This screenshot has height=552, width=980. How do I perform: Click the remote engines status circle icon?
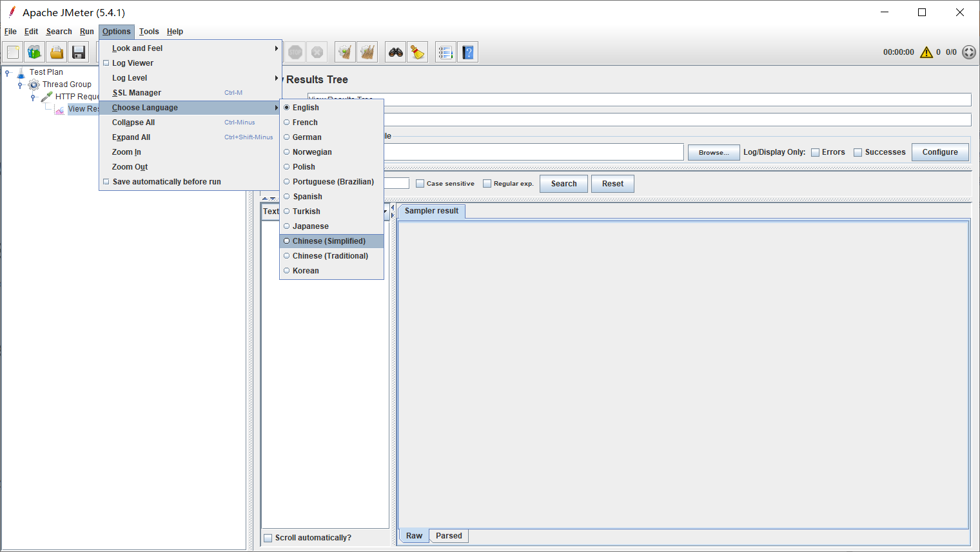click(x=969, y=52)
